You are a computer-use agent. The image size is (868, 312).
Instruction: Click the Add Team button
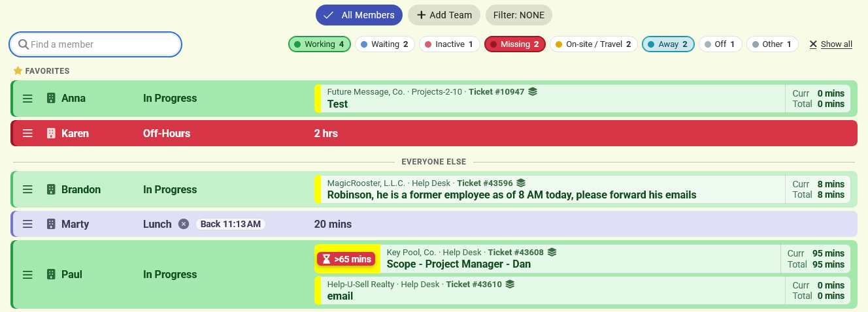(444, 15)
